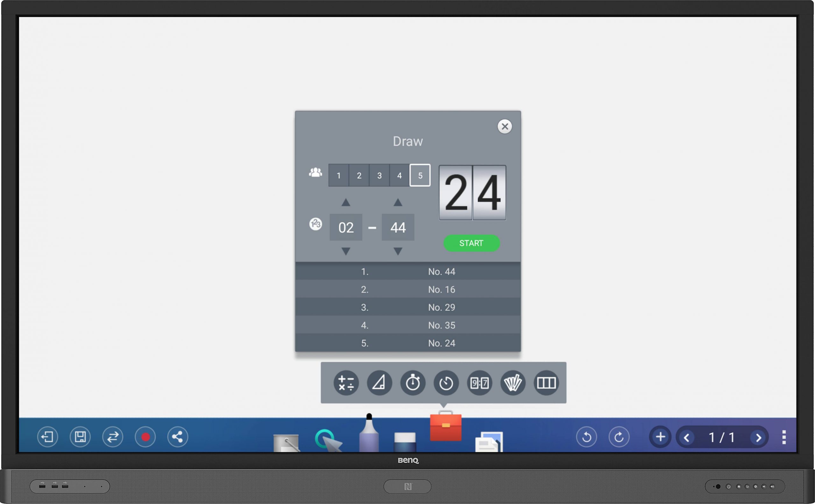
Task: Increase the range minimum 02
Action: coord(346,202)
